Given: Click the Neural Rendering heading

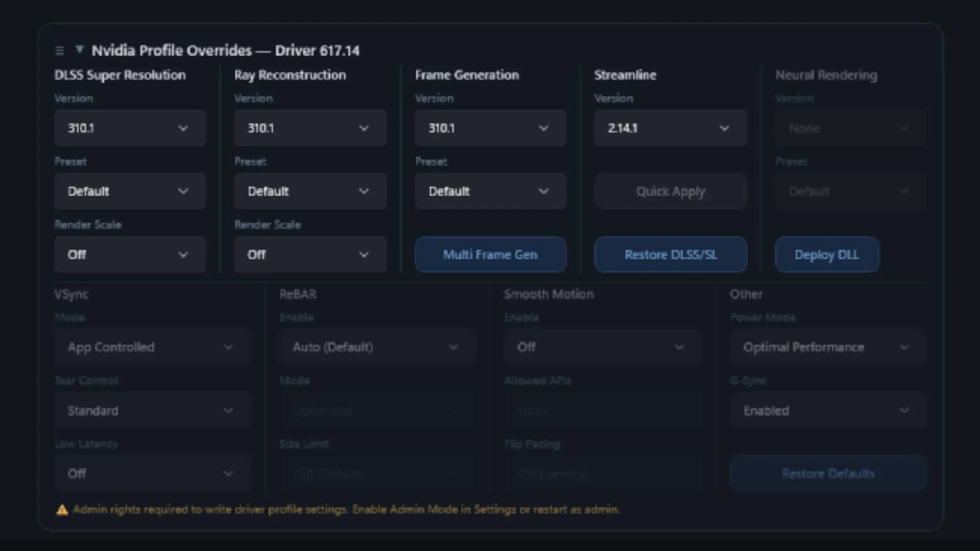Looking at the screenshot, I should [826, 75].
